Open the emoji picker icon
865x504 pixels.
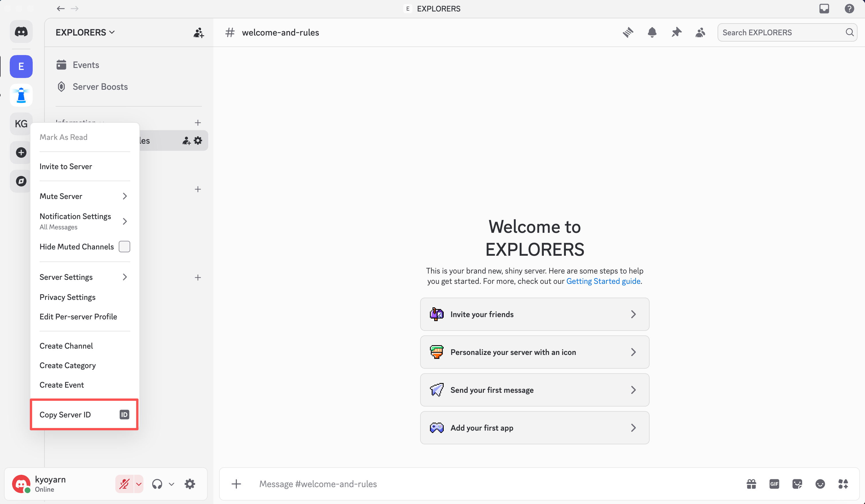(x=820, y=484)
